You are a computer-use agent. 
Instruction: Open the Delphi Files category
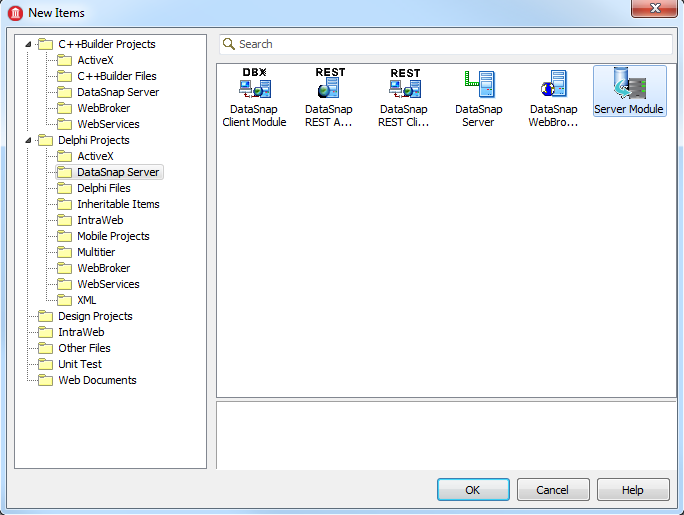pyautogui.click(x=104, y=188)
